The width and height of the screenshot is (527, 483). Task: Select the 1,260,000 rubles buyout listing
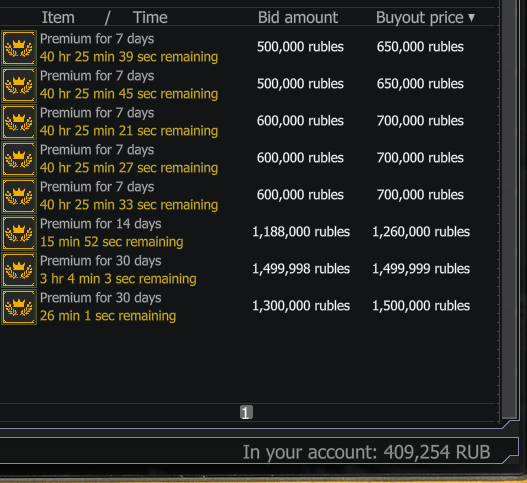[249, 233]
